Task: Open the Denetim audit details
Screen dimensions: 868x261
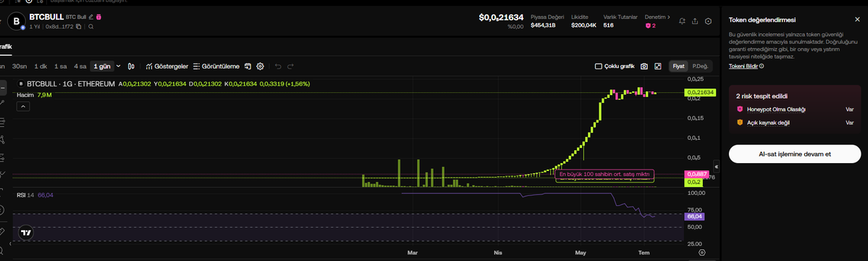Action: click(x=657, y=17)
